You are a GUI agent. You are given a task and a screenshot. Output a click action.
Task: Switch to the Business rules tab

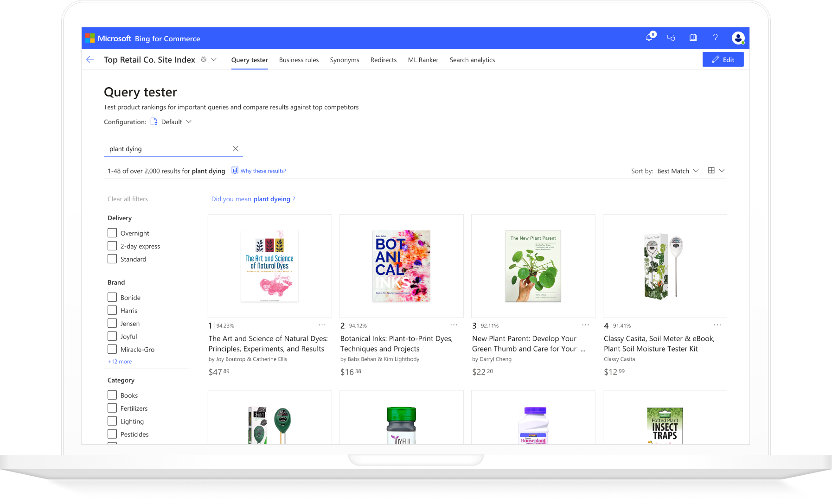click(x=299, y=60)
